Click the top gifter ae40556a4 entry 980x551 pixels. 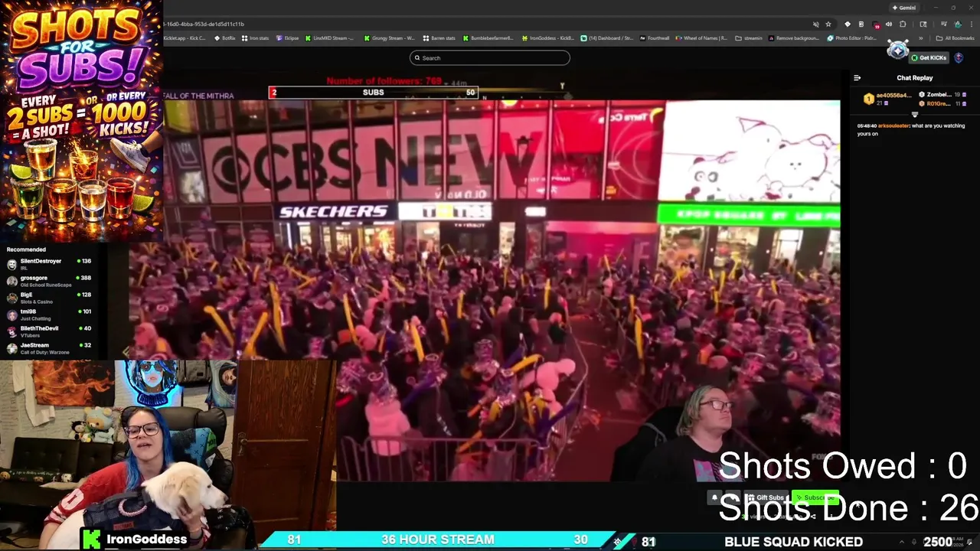(887, 99)
